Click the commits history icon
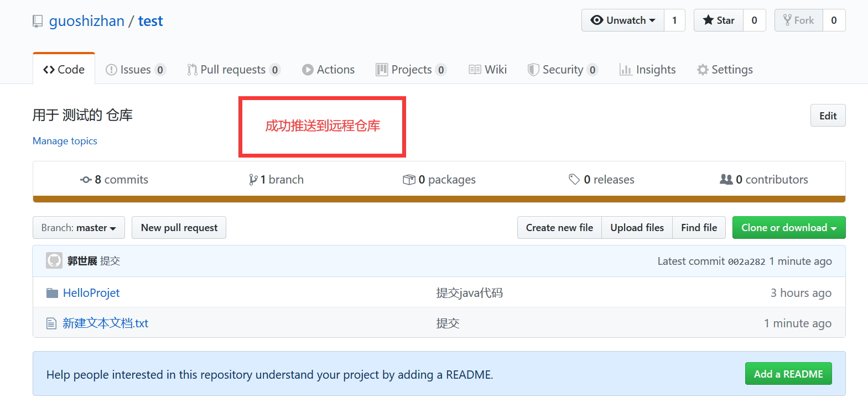Viewport: 868px width, 408px height. (86, 180)
